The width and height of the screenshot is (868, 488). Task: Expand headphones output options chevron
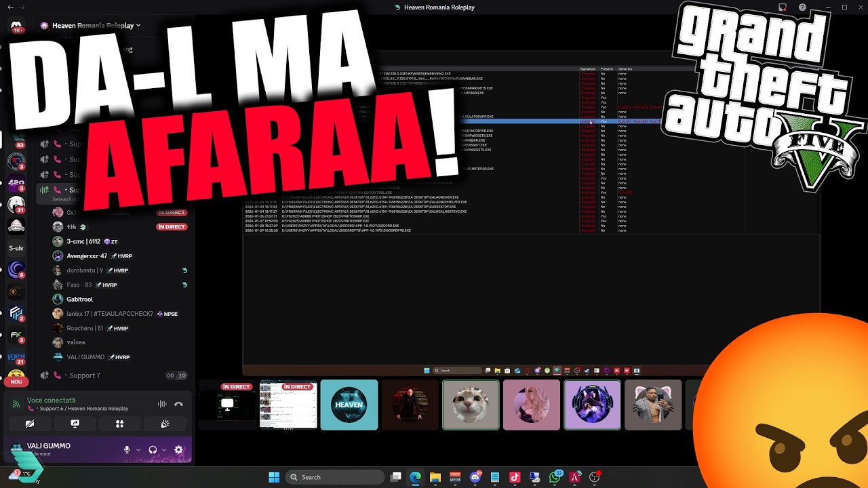click(x=164, y=449)
